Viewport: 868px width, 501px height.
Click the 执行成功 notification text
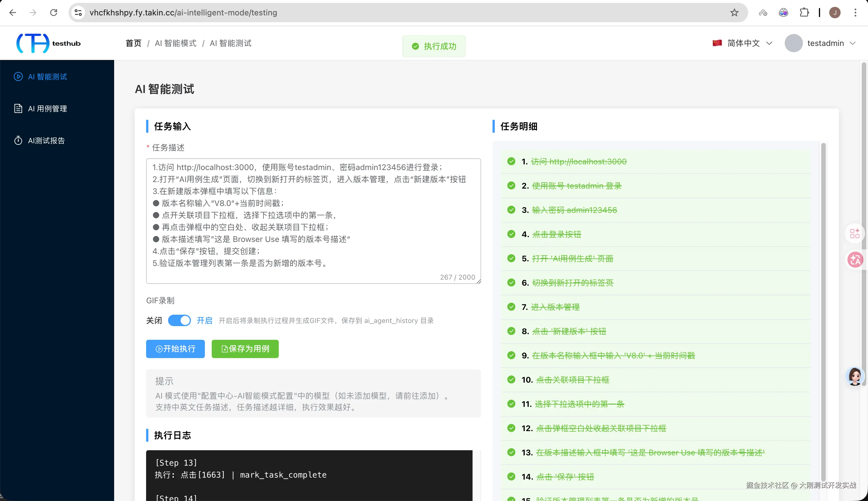click(440, 46)
